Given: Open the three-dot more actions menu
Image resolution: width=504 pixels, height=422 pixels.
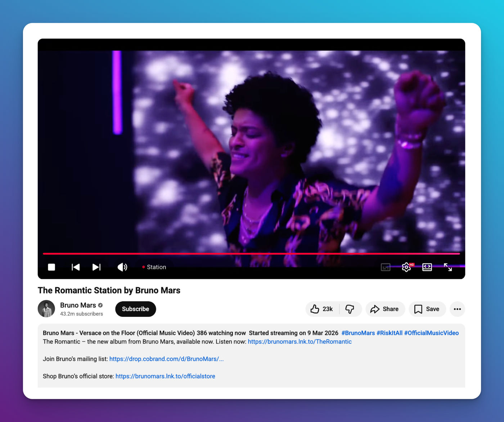Looking at the screenshot, I should point(457,309).
